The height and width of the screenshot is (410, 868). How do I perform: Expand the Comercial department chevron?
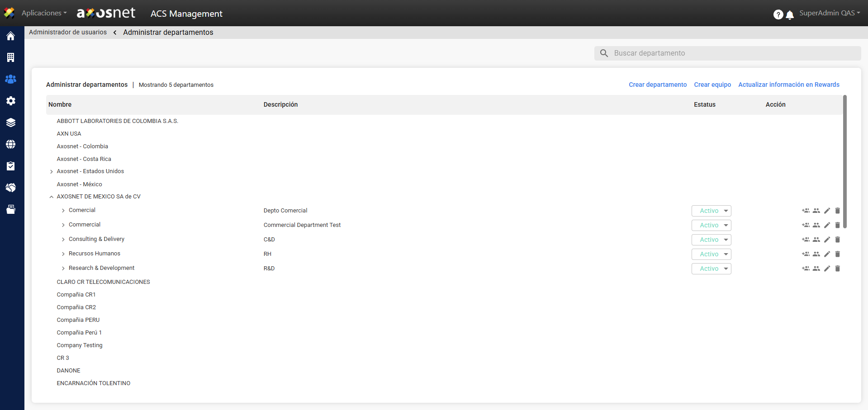[63, 211]
